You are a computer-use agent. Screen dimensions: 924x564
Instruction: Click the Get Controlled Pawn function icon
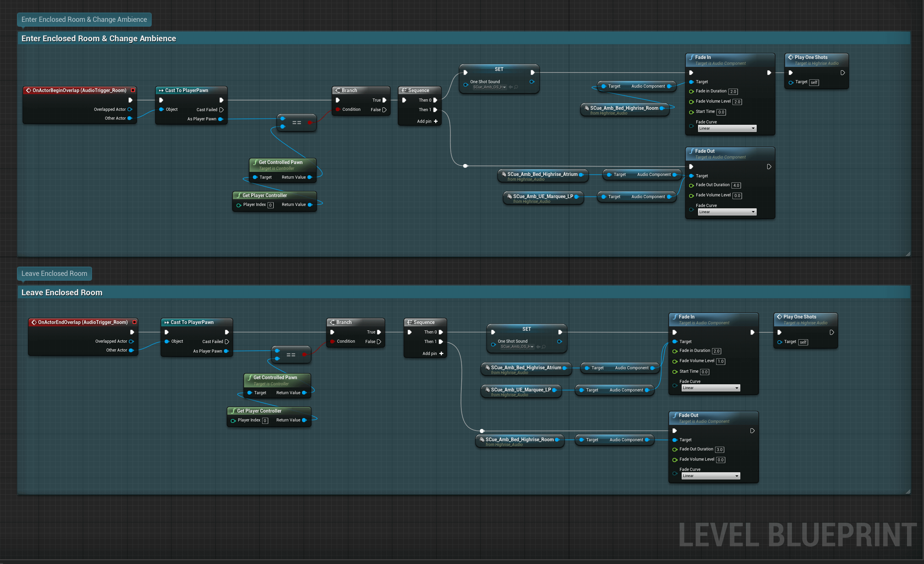coord(255,162)
